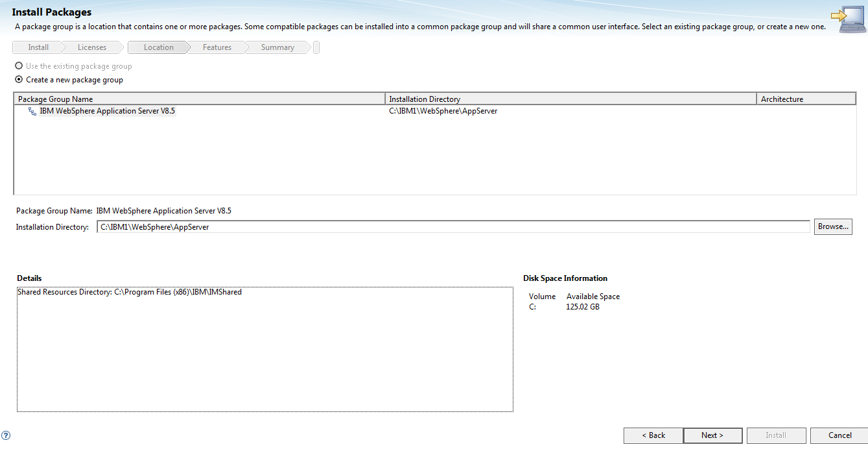
Task: Click the Install Packages title
Action: click(52, 12)
